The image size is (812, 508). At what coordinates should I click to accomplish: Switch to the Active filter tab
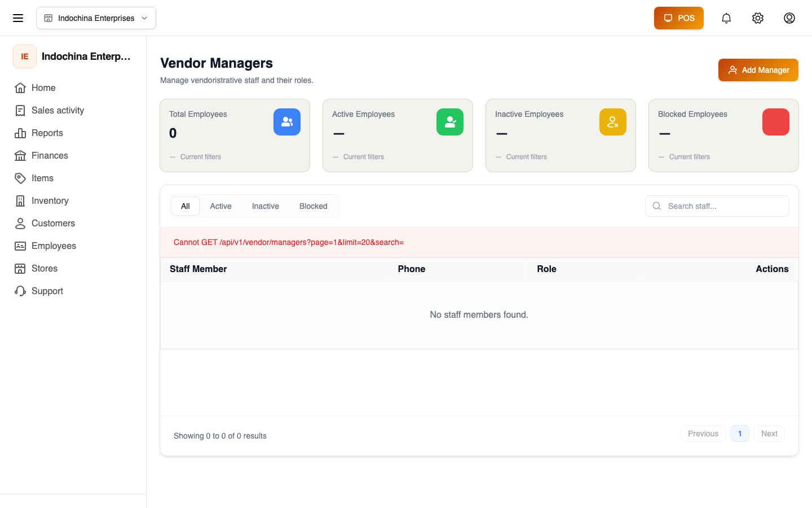(220, 206)
